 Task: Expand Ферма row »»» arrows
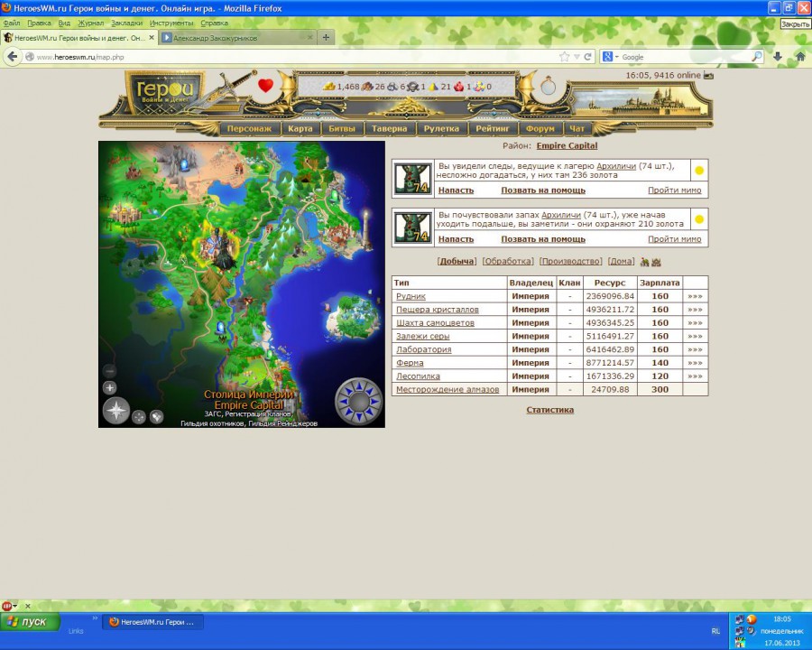[695, 363]
